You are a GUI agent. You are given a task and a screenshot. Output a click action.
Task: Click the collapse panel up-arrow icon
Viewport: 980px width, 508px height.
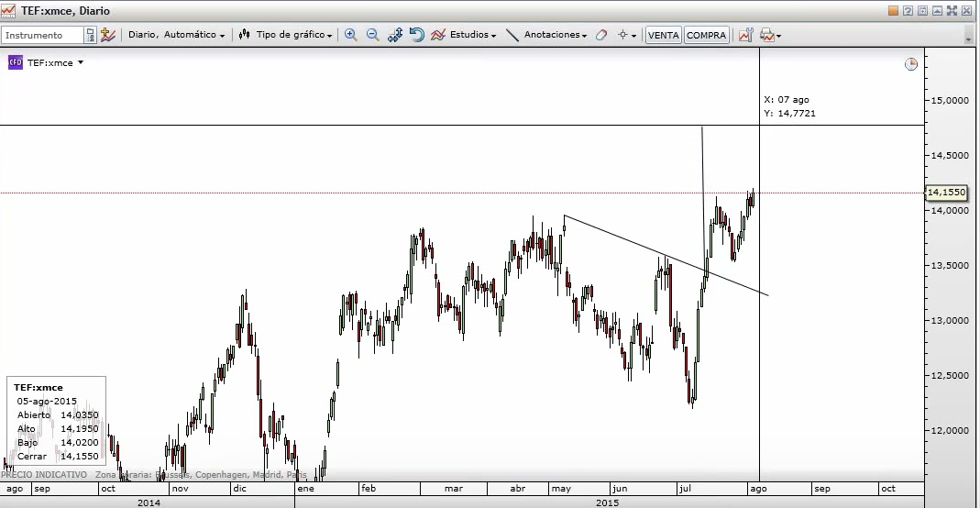pyautogui.click(x=938, y=11)
